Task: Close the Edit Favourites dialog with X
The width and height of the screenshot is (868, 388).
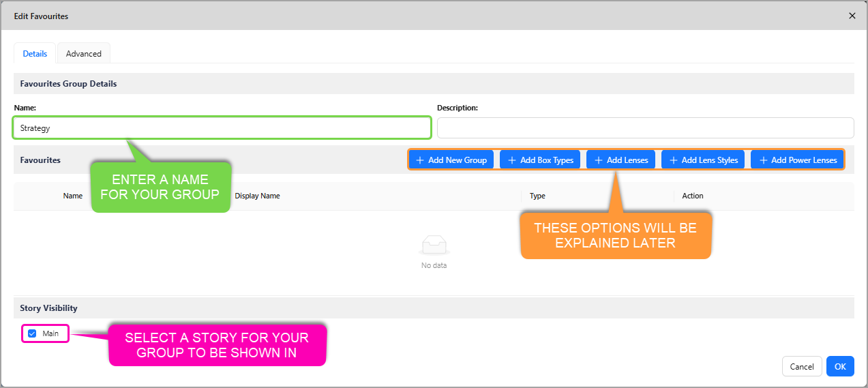Action: click(852, 16)
